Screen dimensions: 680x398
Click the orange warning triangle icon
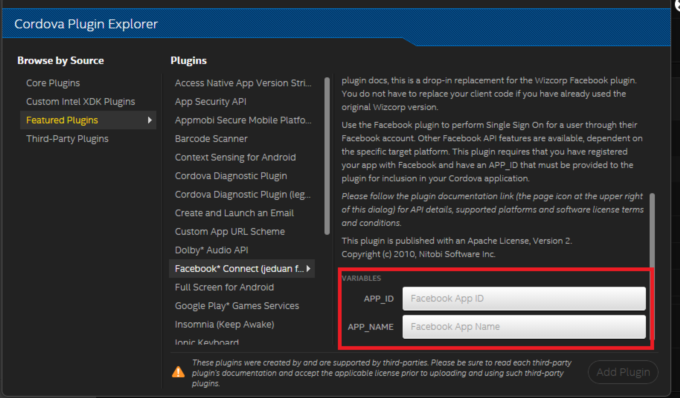(178, 372)
